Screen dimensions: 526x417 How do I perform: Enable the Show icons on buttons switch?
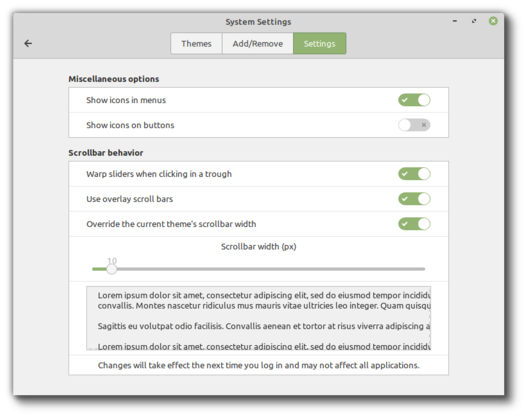point(414,125)
